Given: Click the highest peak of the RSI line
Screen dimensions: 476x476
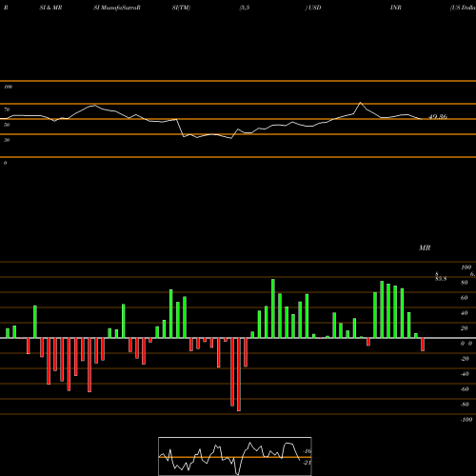Looking at the screenshot, I should tap(360, 103).
